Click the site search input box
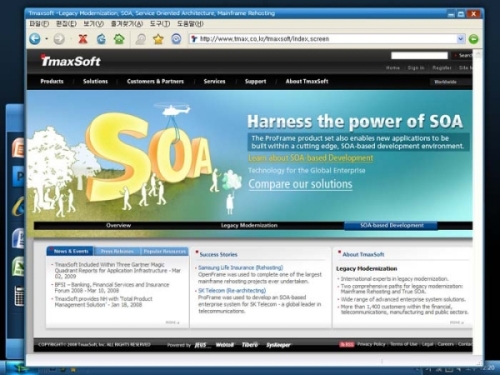 coord(419,55)
